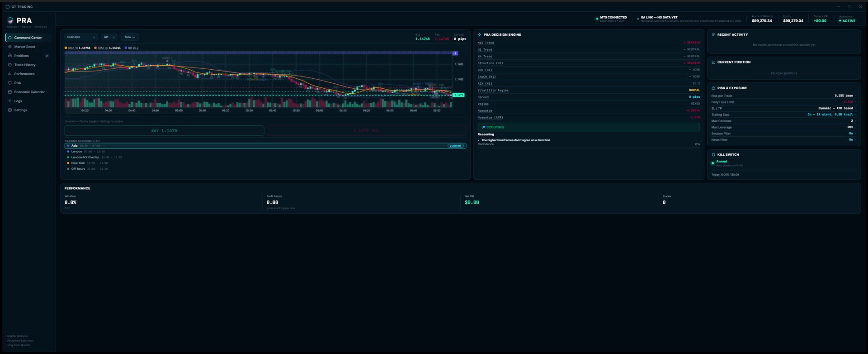Click the BUY 1.1475 button

164,131
